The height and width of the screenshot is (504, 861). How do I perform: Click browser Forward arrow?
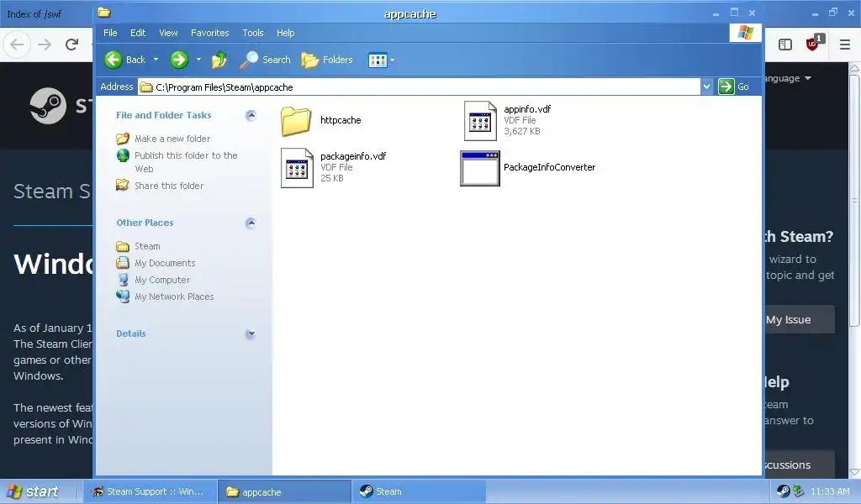[45, 45]
